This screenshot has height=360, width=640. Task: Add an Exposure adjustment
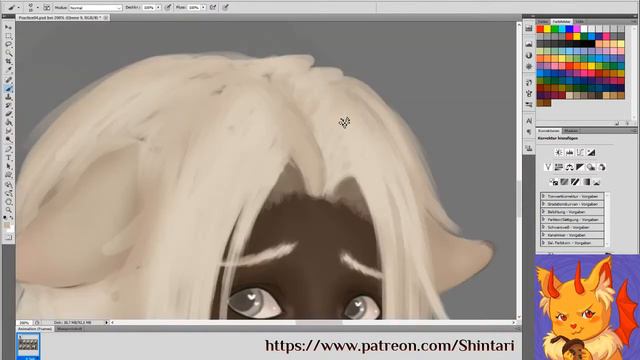tap(591, 153)
